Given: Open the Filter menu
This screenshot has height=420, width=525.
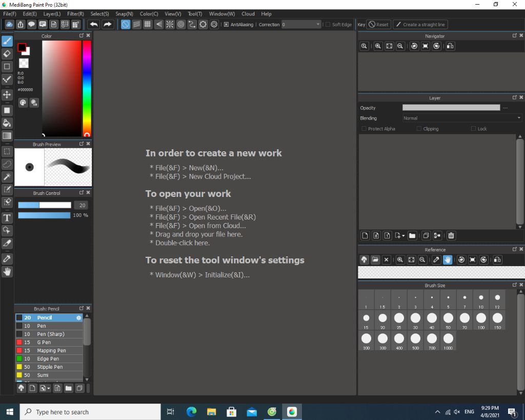Looking at the screenshot, I should [75, 14].
